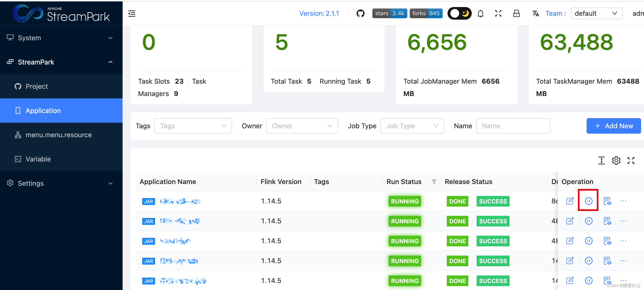Open the notifications bell
This screenshot has width=644, height=290.
pyautogui.click(x=480, y=13)
